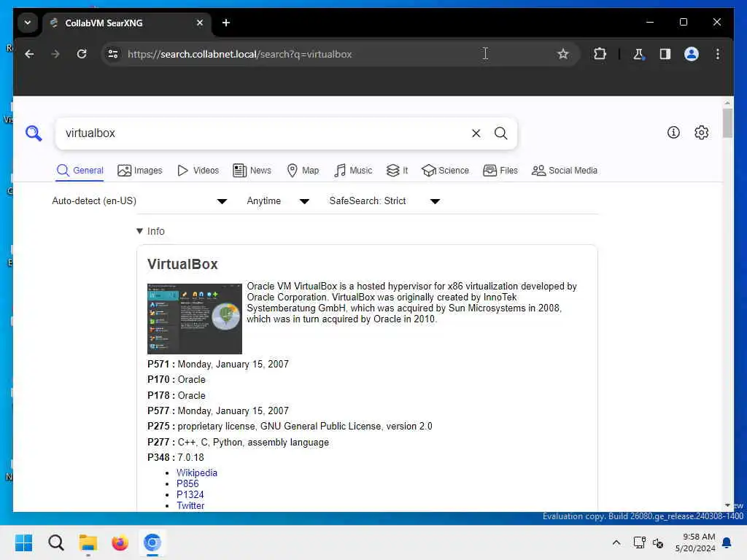
Task: Open Anytime time range dropdown
Action: [x=278, y=201]
